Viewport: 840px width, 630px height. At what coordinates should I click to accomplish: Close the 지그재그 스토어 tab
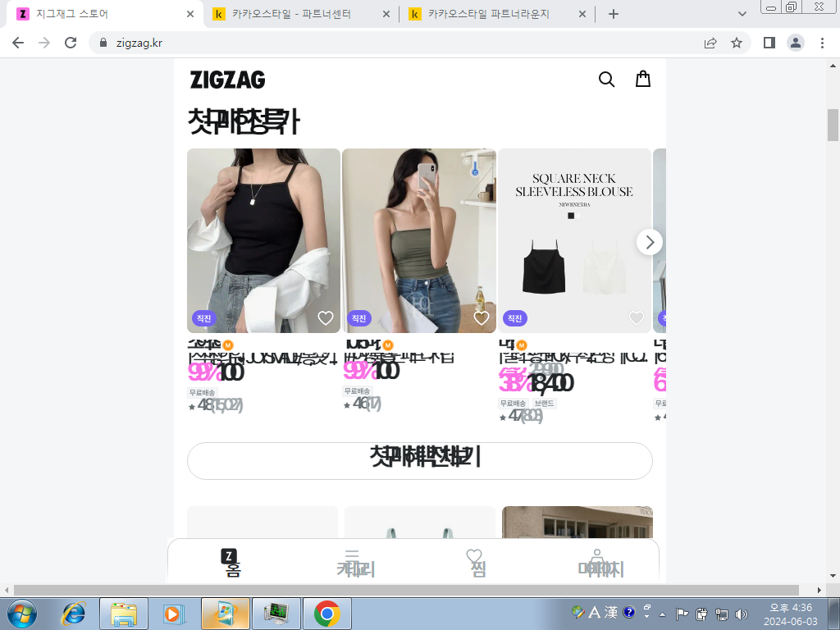pos(190,14)
